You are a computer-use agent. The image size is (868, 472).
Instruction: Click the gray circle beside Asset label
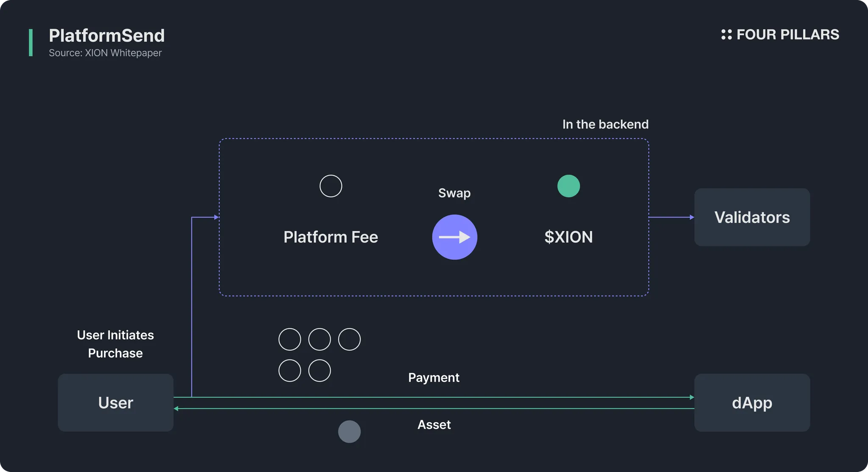pos(349,432)
